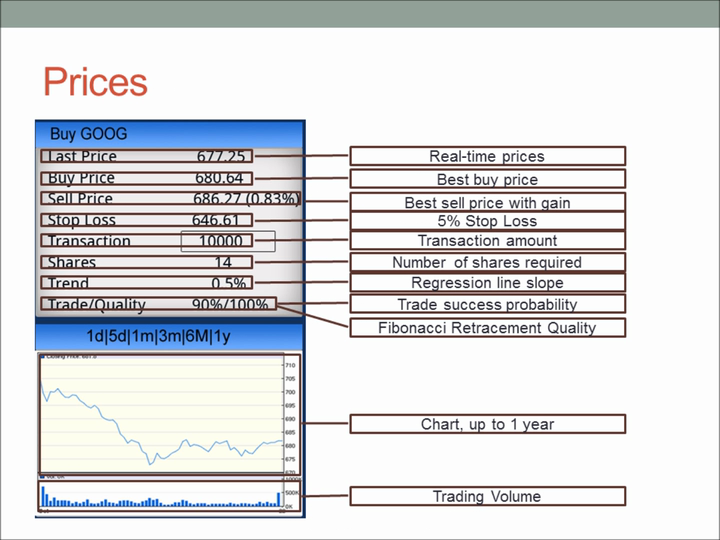The image size is (720, 540).
Task: Click the Trade/Quality 90%/100% row
Action: click(158, 304)
